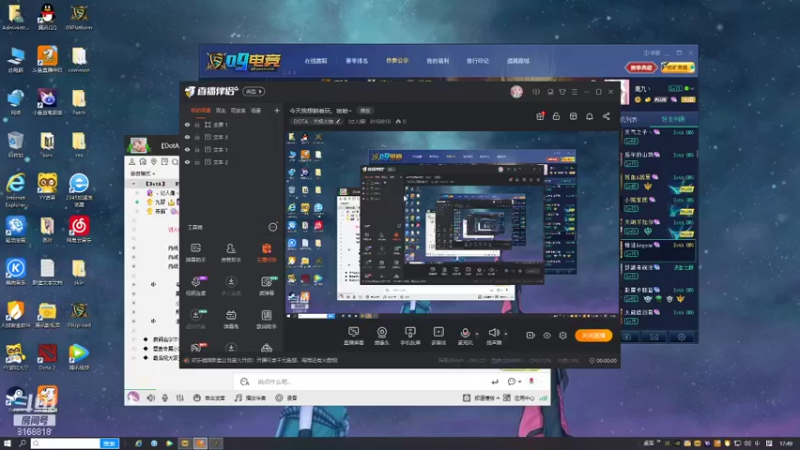Viewport: 800px width, 450px height.
Task: Open Internet Explorer desktop shortcut
Action: (15, 189)
